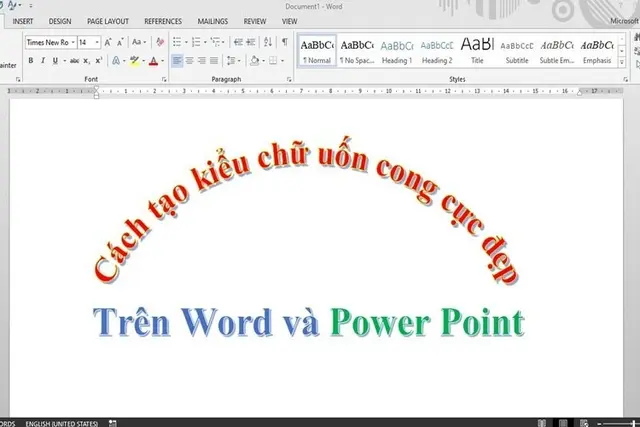640x427 pixels.
Task: Apply Italic formatting
Action: point(43,61)
